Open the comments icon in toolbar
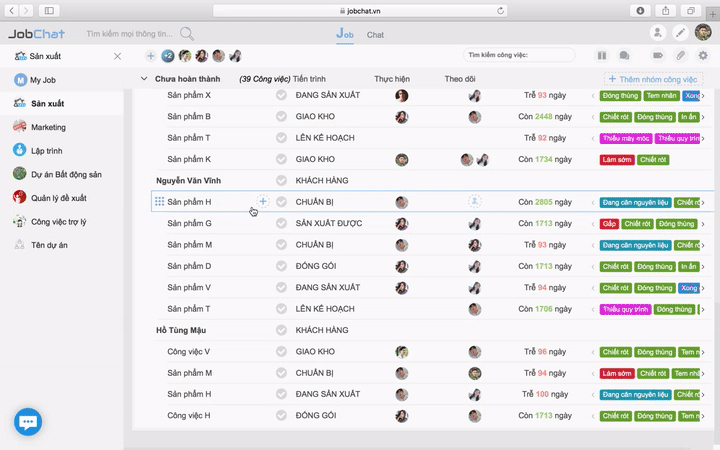This screenshot has width=720, height=450. coord(624,56)
